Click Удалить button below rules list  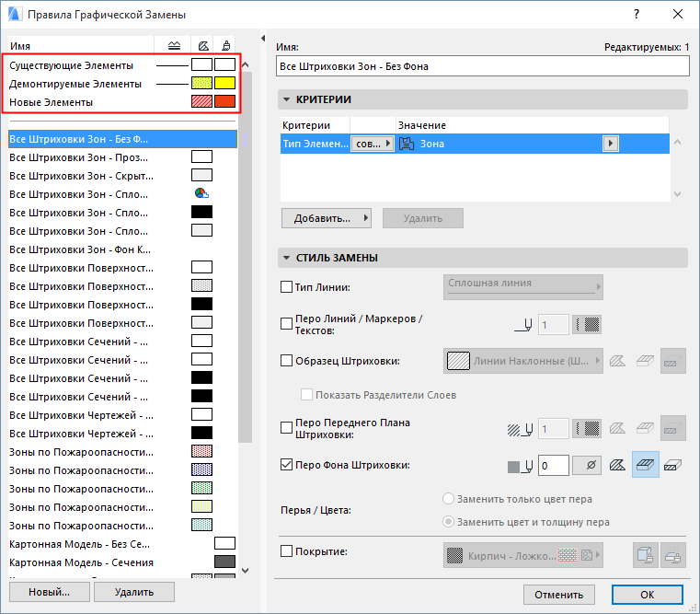coord(134,592)
